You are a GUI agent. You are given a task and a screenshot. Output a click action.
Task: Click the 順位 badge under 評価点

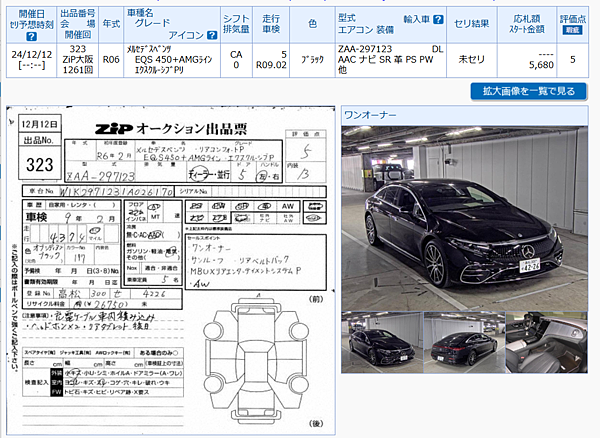(x=572, y=30)
